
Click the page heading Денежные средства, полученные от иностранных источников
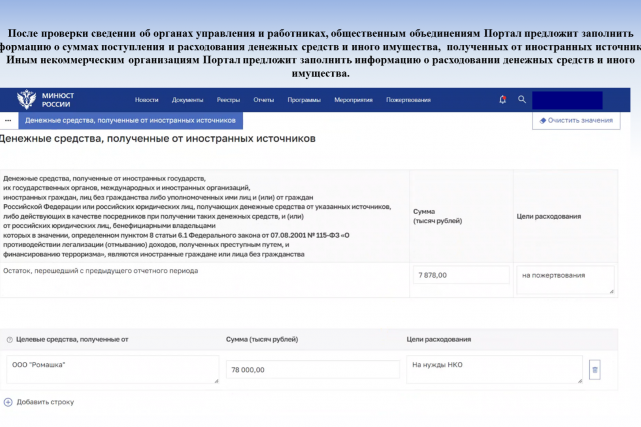click(x=157, y=139)
